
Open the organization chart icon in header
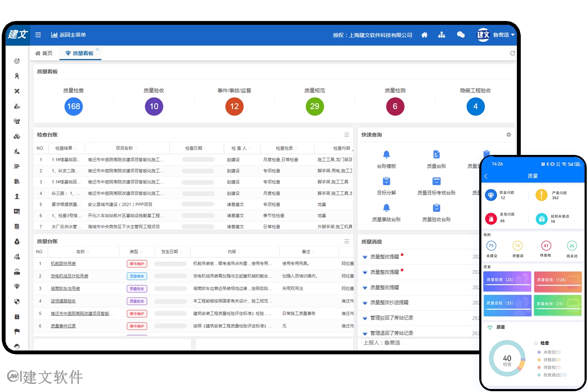pos(442,35)
